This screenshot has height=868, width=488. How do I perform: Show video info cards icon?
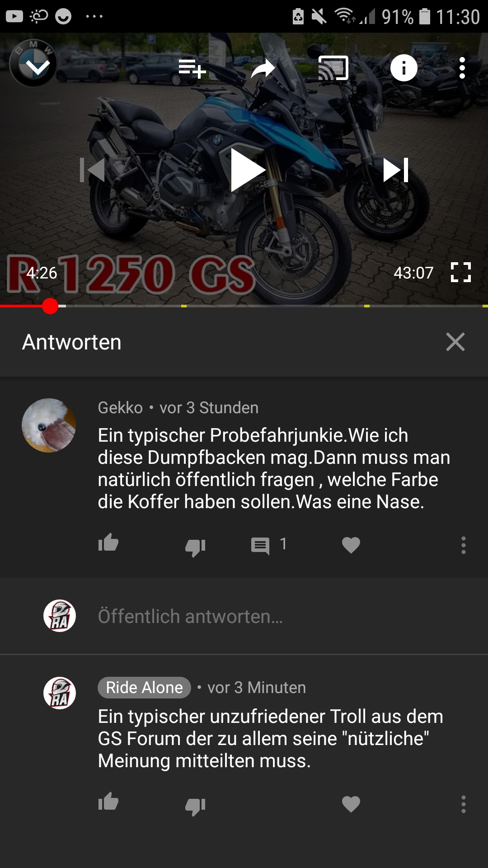point(404,68)
